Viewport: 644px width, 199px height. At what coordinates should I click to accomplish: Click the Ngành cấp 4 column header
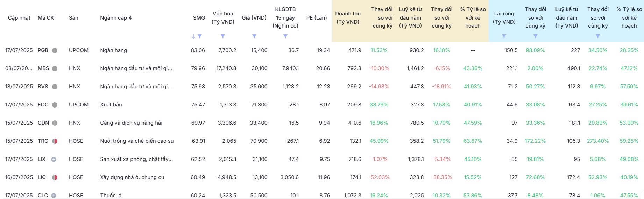coord(116,18)
